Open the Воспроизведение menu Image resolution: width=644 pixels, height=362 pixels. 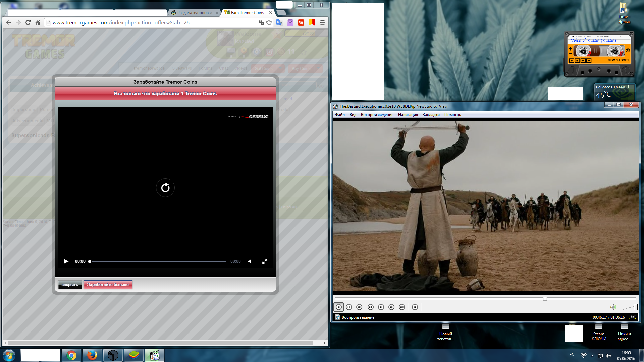tap(377, 115)
